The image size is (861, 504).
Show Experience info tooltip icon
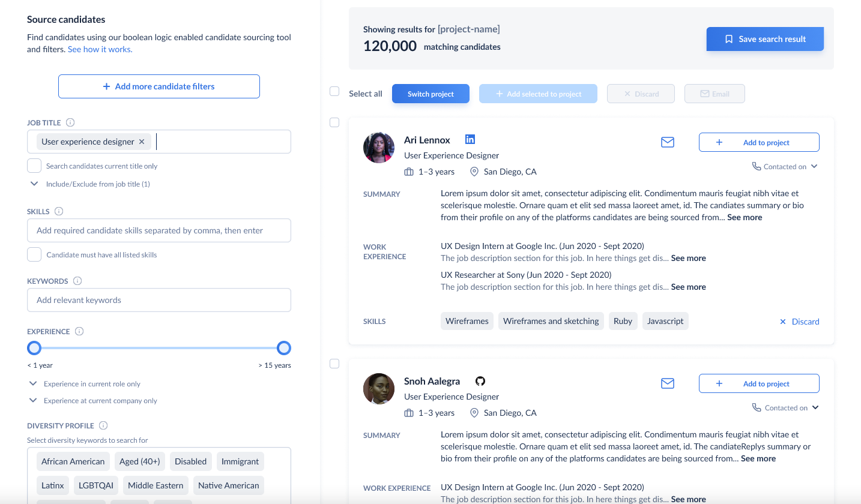(79, 331)
